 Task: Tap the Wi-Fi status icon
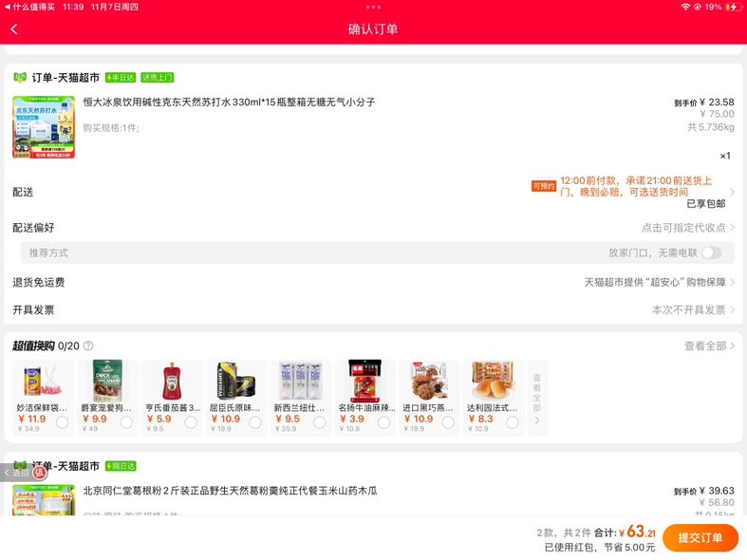(685, 7)
